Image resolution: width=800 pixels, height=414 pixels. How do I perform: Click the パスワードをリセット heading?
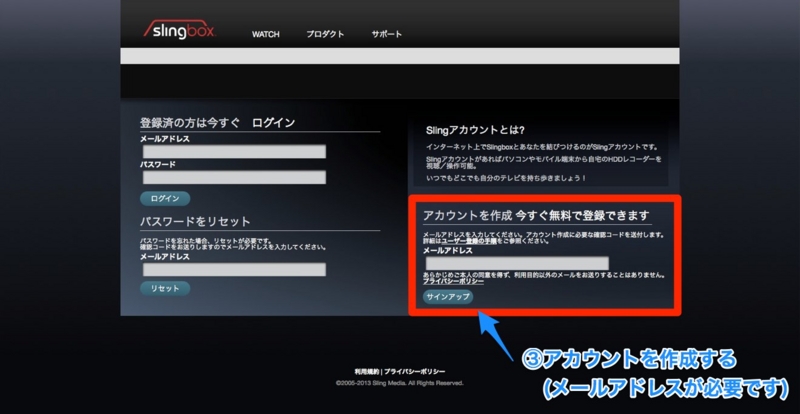point(195,222)
